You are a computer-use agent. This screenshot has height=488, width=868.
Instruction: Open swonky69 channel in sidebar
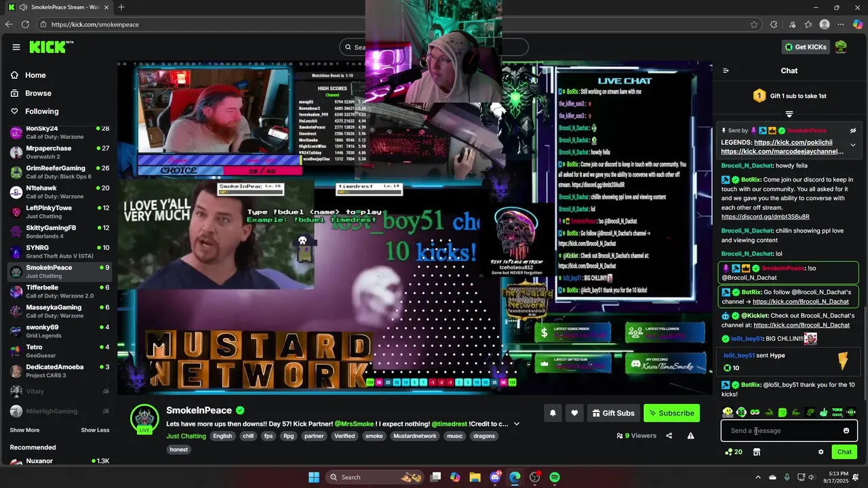click(60, 331)
